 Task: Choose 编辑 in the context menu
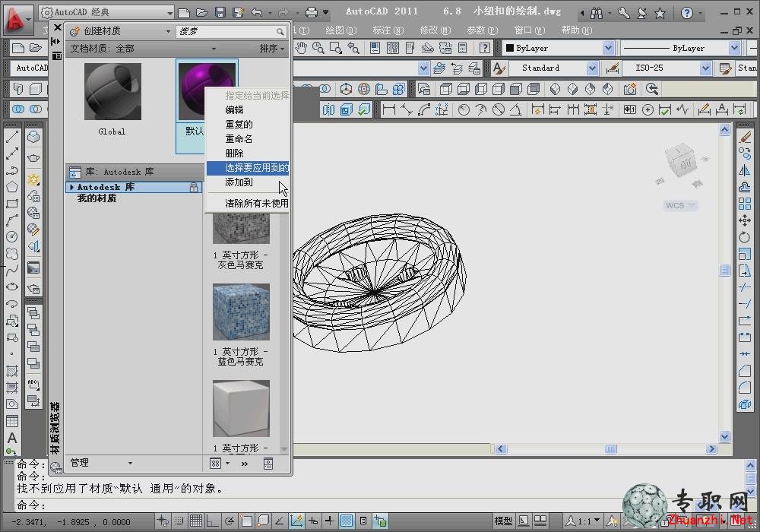pos(234,110)
